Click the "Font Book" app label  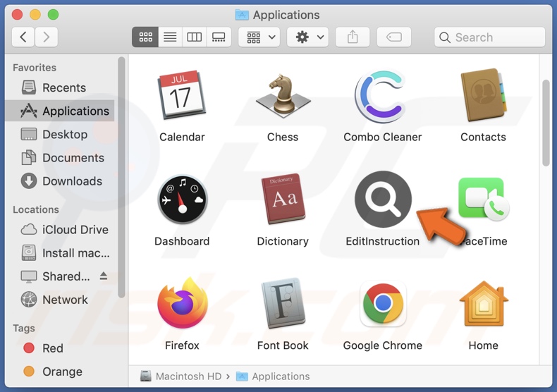click(x=283, y=345)
